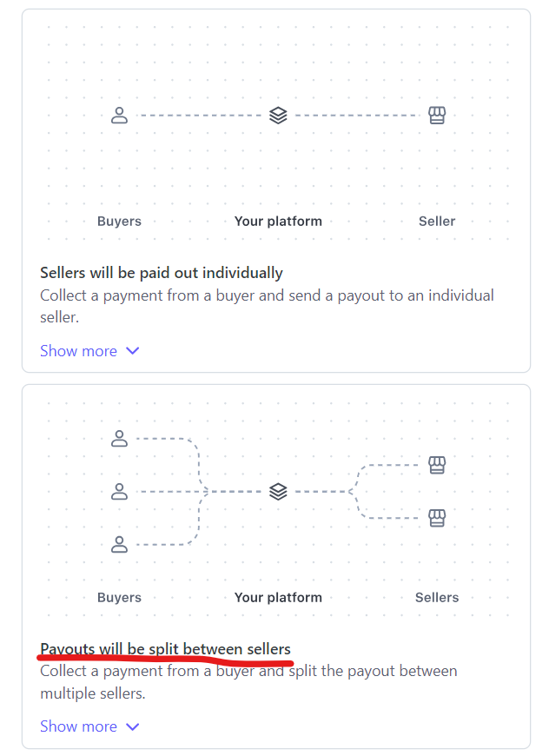The height and width of the screenshot is (756, 549).
Task: Click the "Sellers" label in bottom diagram
Action: click(x=437, y=598)
